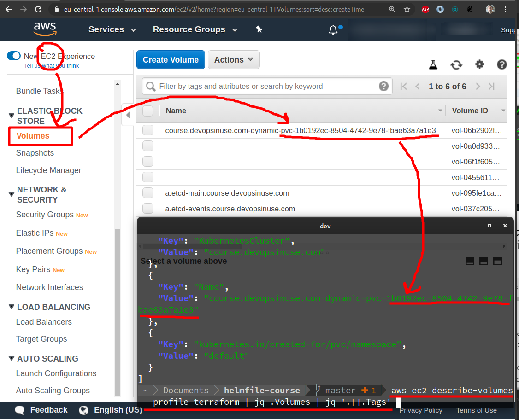519x420 pixels.
Task: Open Snapshots in the sidebar
Action: click(x=35, y=153)
